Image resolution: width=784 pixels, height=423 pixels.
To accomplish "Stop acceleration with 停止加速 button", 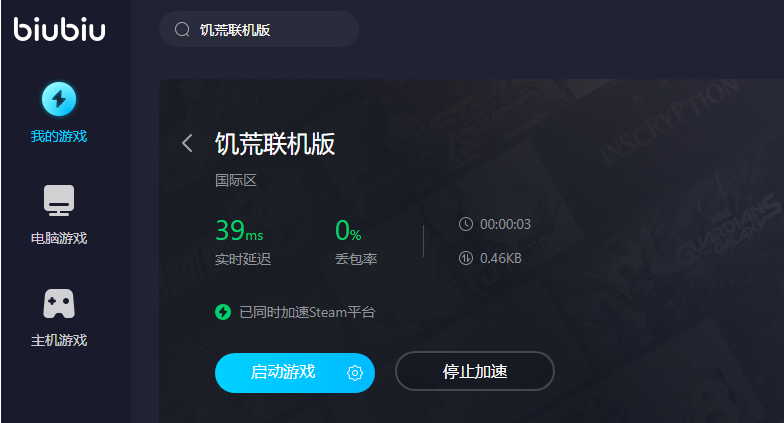I will 474,371.
